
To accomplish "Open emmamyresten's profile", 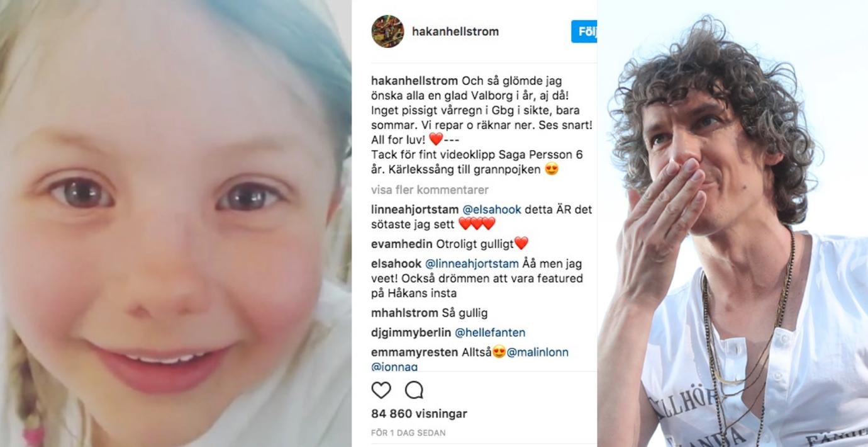I will point(415,353).
